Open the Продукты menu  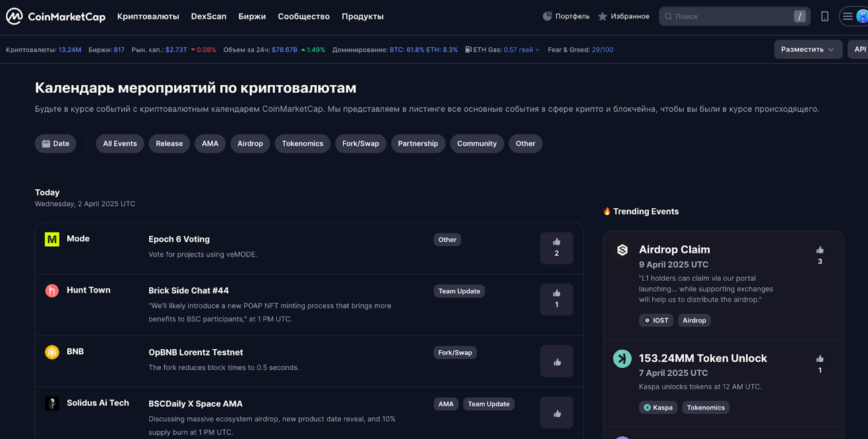point(363,16)
